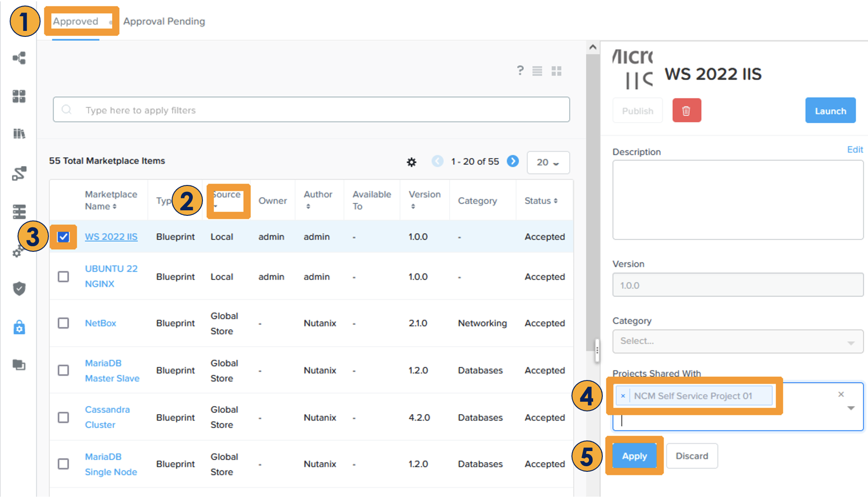Clear all shared projects with X
Image resolution: width=868 pixels, height=499 pixels.
pyautogui.click(x=841, y=394)
